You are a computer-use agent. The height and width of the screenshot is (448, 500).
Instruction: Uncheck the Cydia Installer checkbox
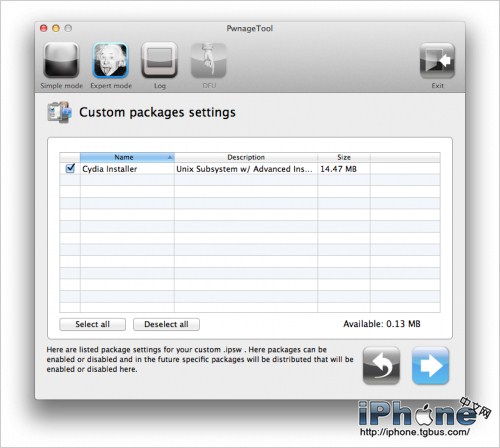point(70,168)
